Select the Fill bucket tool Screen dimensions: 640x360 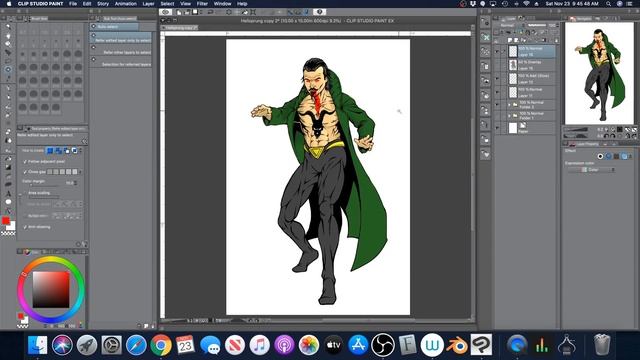pos(8,158)
